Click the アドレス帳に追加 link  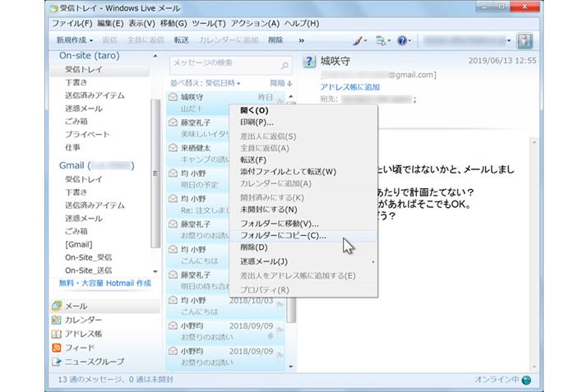click(350, 86)
